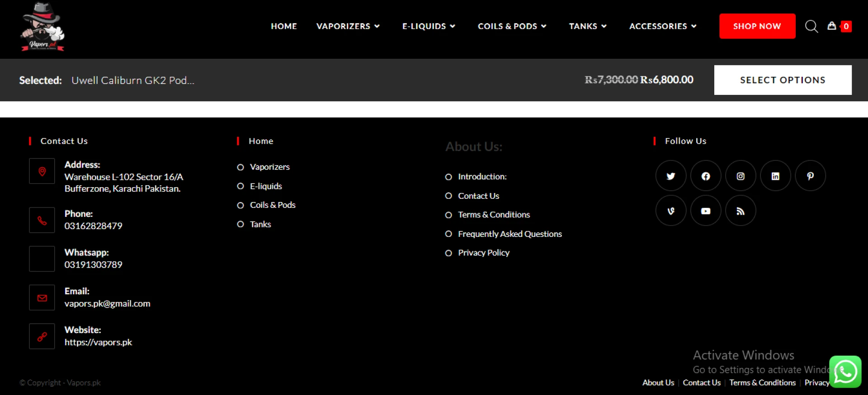This screenshot has width=868, height=395.
Task: Expand the Vaporizers dropdown menu
Action: click(348, 26)
